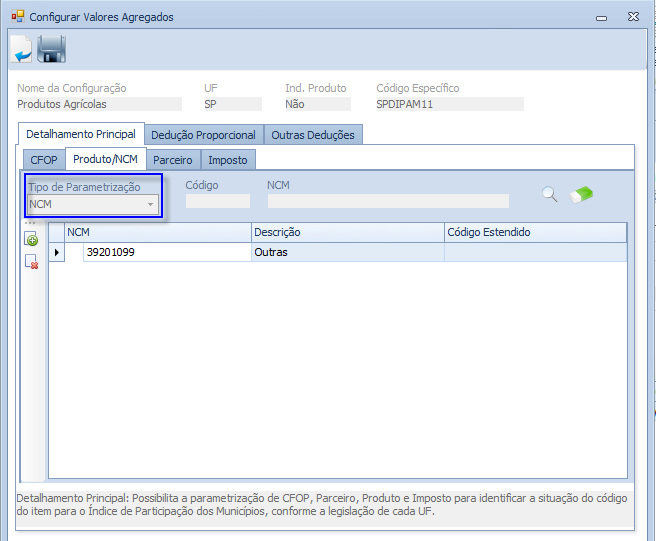Screen dimensions: 656x541
Task: Click the Código Estendido column header
Action: (534, 232)
